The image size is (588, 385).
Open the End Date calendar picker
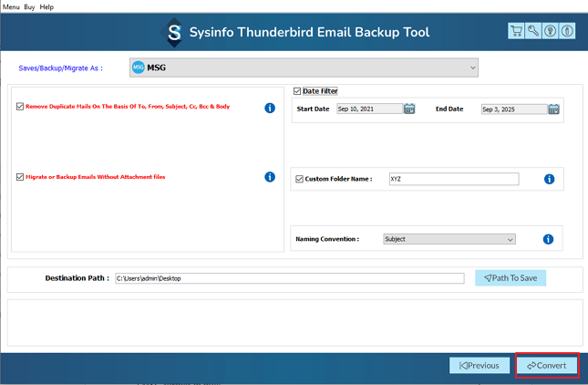553,109
